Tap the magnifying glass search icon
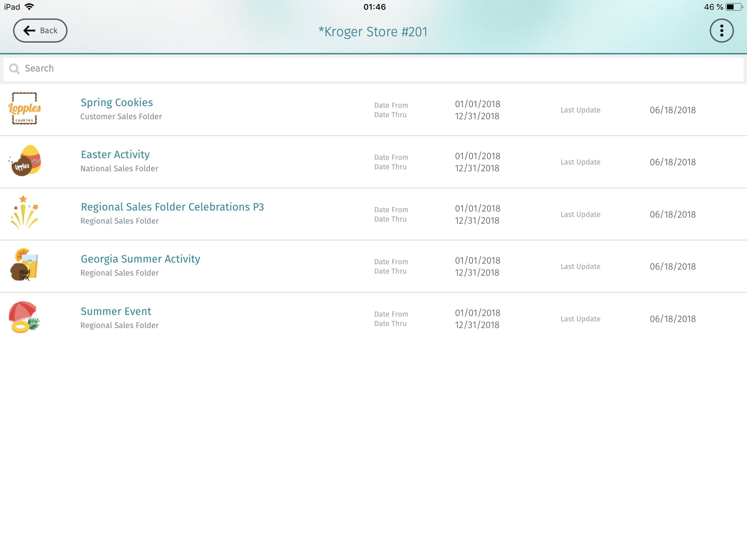The height and width of the screenshot is (560, 747). (14, 69)
